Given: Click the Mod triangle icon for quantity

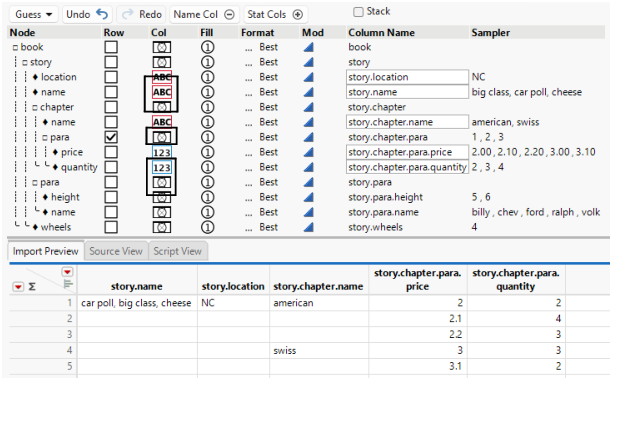Looking at the screenshot, I should [309, 167].
